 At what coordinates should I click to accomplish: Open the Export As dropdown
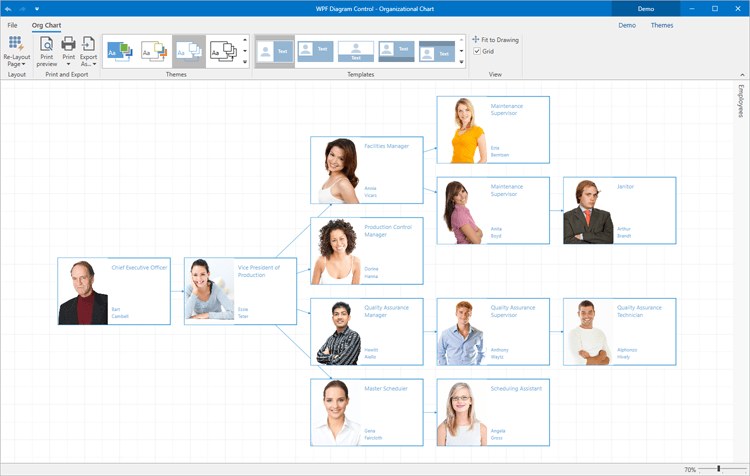pos(88,51)
